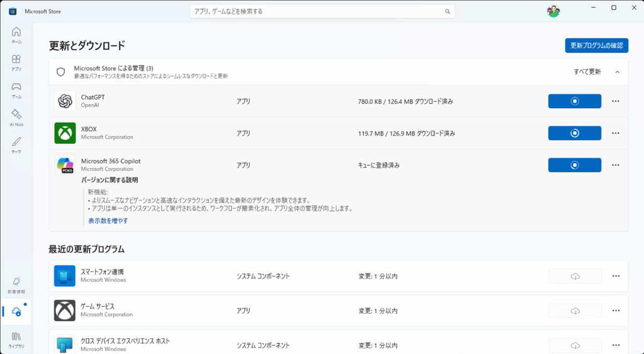The image size is (644, 354).
Task: Click the search magnifier icon
Action: 448,11
